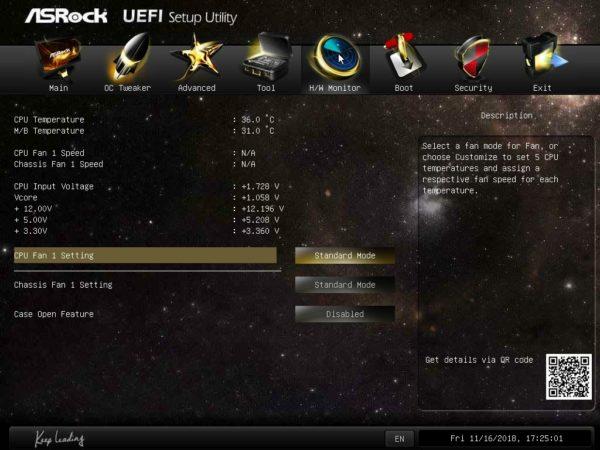Screen dimensions: 600x450
Task: Select the H/W Monitor radar icon
Action: pos(336,57)
